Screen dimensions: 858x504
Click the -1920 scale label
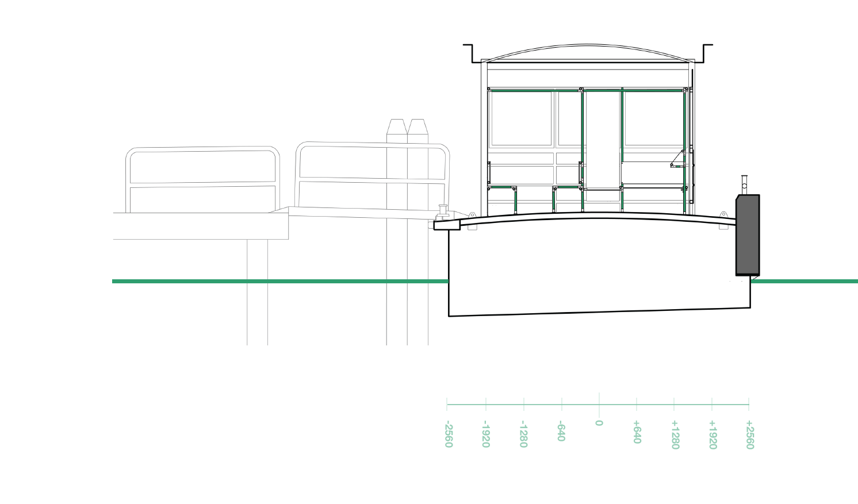click(x=486, y=434)
